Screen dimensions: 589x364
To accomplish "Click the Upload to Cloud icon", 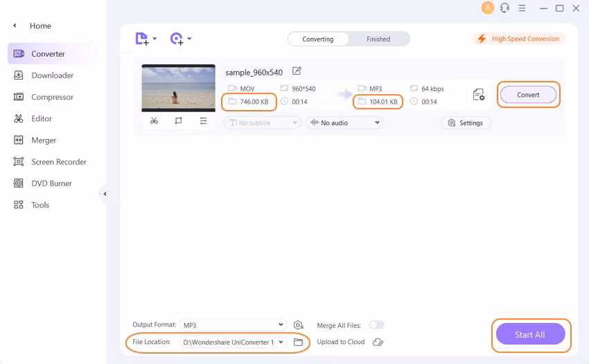I will [378, 342].
